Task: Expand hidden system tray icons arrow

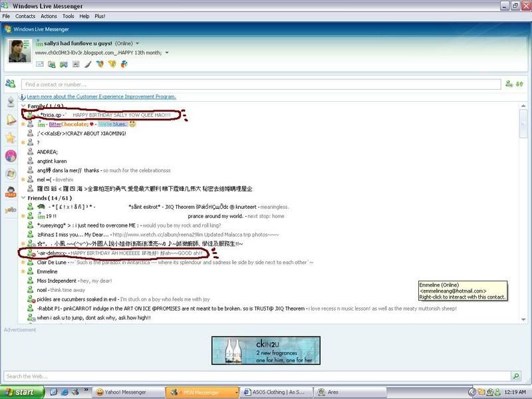Action: click(x=471, y=392)
